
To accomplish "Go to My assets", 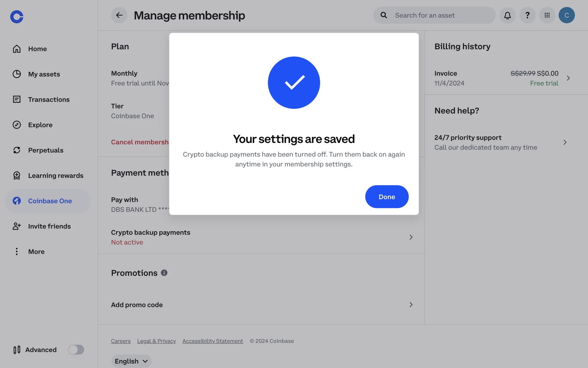I will (44, 74).
